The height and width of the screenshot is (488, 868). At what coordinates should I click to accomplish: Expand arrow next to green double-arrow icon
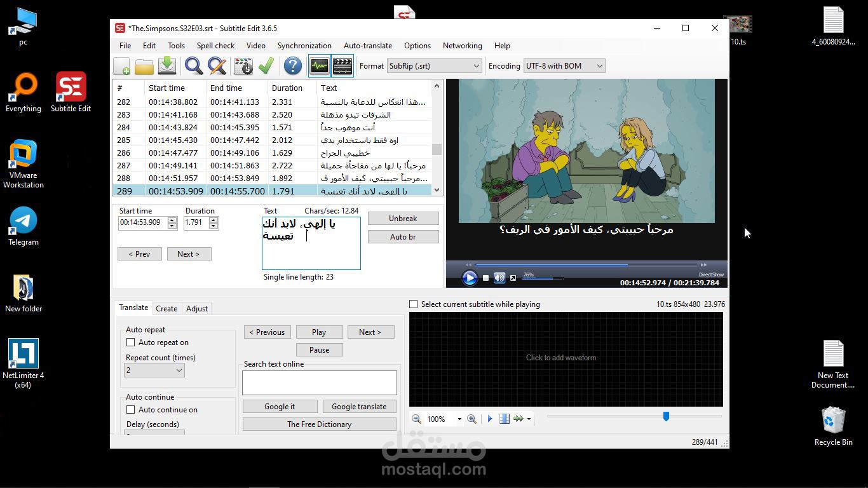529,419
